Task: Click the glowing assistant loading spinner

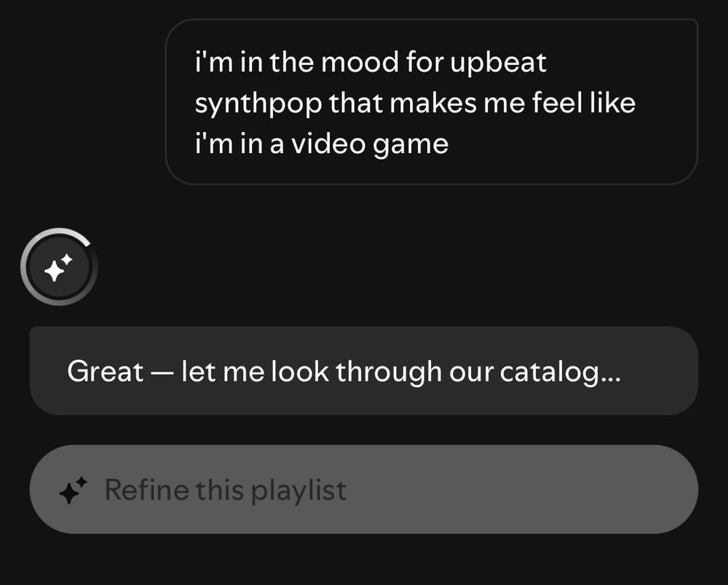Action: coord(58,267)
